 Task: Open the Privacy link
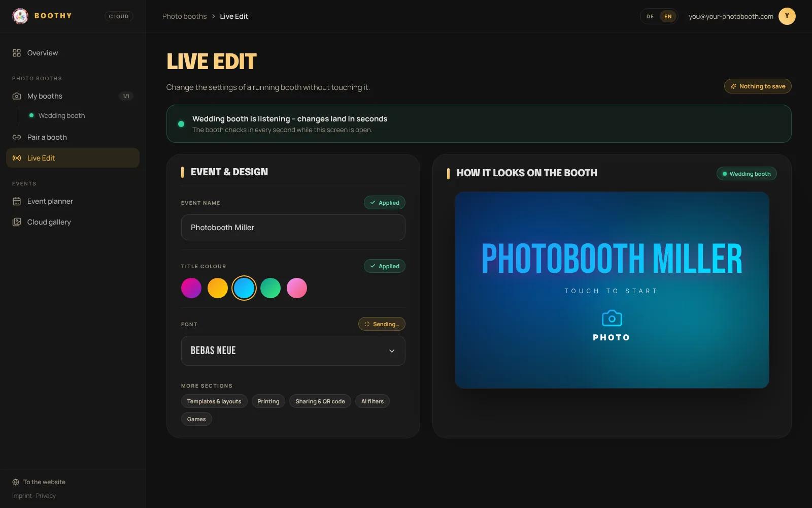pos(46,496)
